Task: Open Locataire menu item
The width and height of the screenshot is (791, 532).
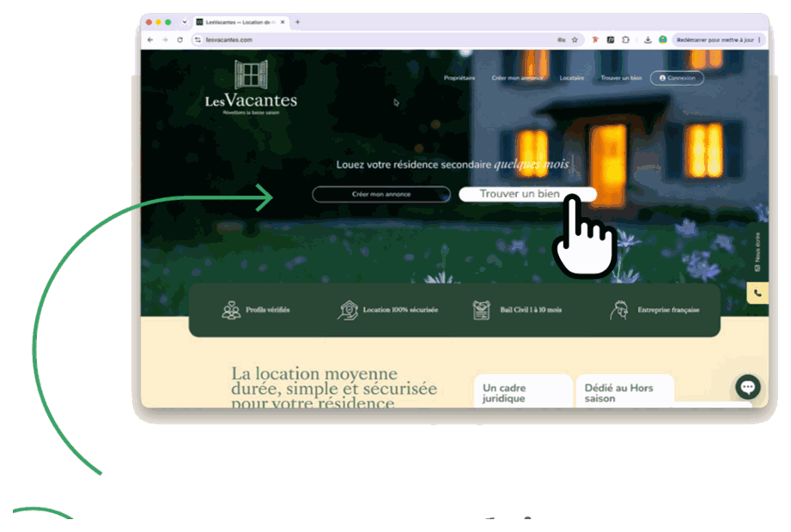Action: [x=571, y=78]
